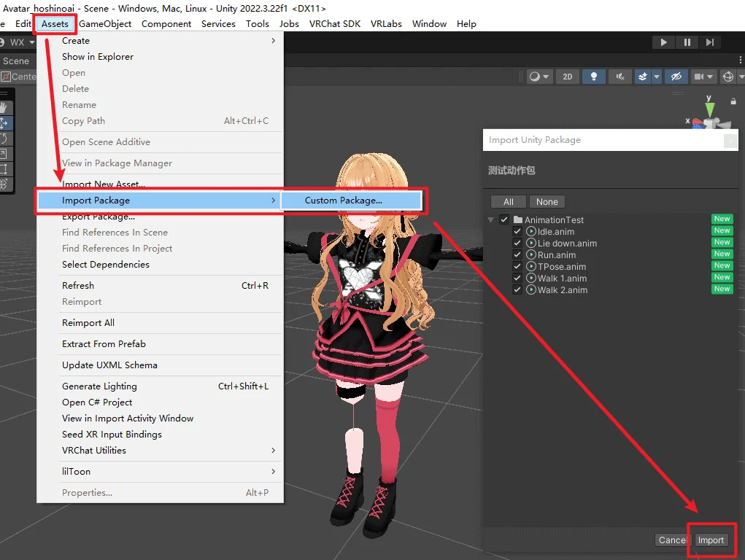
Task: Toggle scene visibility with crossed-eye icon
Action: (x=676, y=77)
